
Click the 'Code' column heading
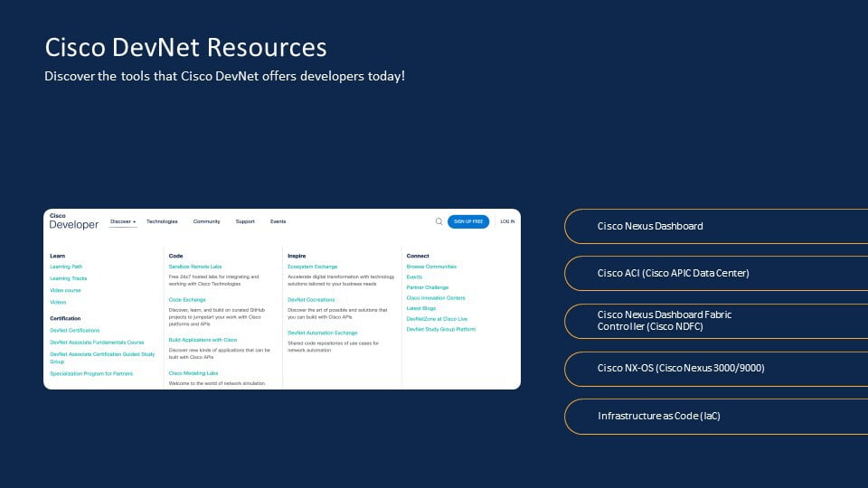pyautogui.click(x=175, y=256)
